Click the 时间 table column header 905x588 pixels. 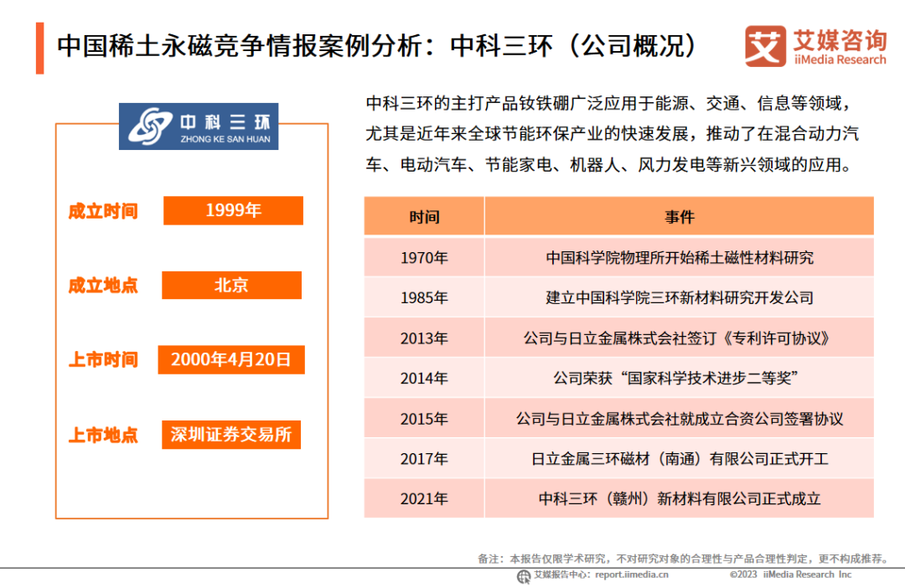(x=424, y=216)
